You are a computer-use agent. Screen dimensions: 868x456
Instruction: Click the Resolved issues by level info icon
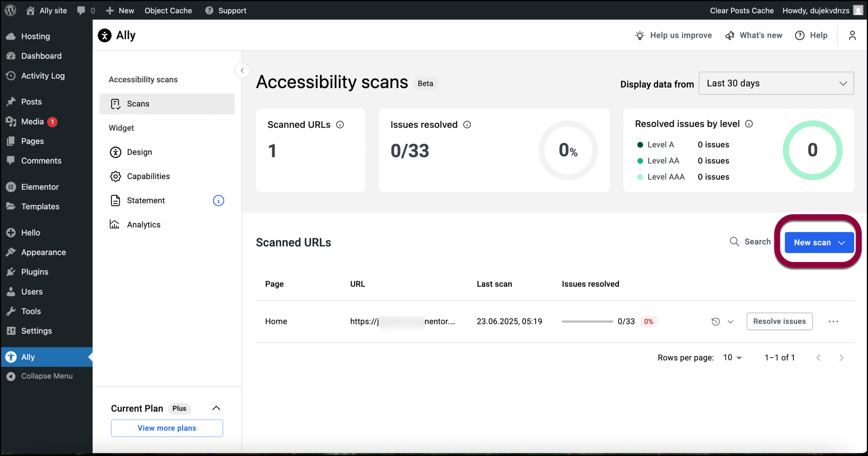pos(749,124)
